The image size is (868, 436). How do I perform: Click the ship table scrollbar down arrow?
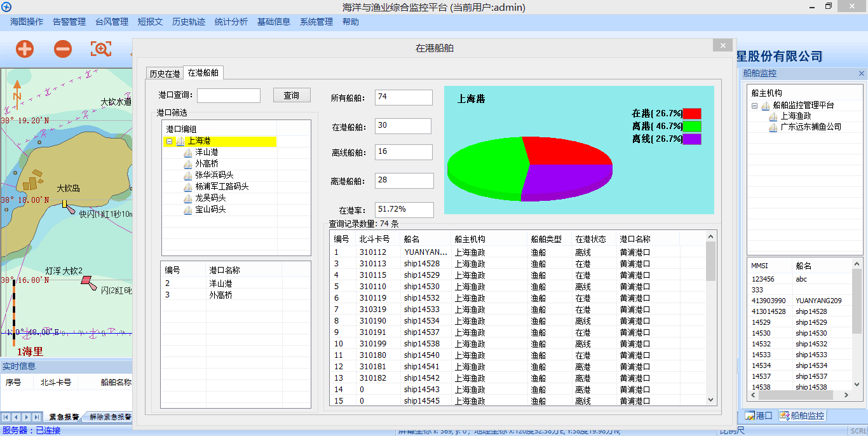click(710, 400)
